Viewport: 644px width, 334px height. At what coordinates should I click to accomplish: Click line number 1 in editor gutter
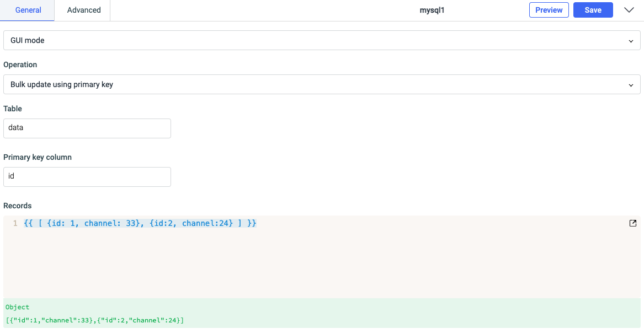pyautogui.click(x=15, y=223)
